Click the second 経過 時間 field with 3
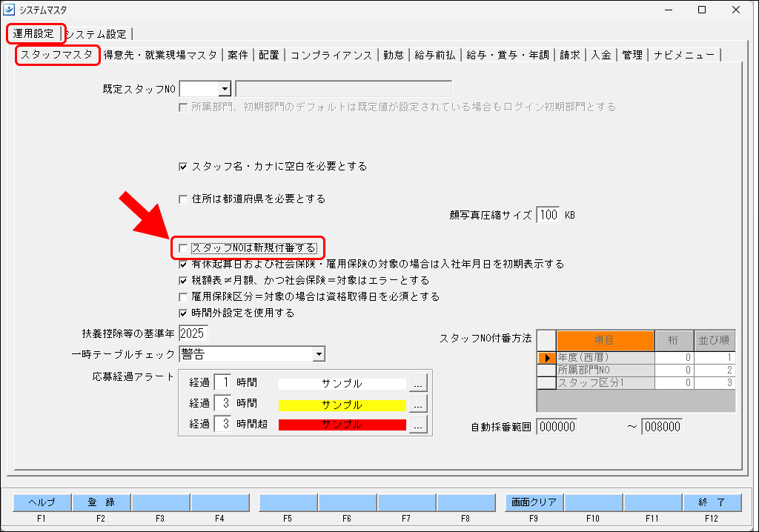The width and height of the screenshot is (759, 532). click(222, 403)
